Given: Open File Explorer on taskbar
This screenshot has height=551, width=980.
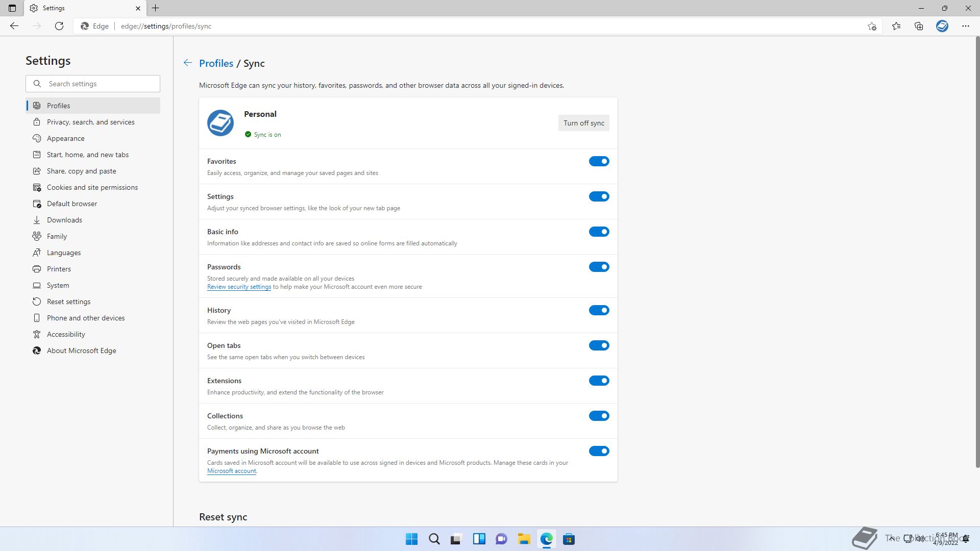Looking at the screenshot, I should click(x=524, y=539).
